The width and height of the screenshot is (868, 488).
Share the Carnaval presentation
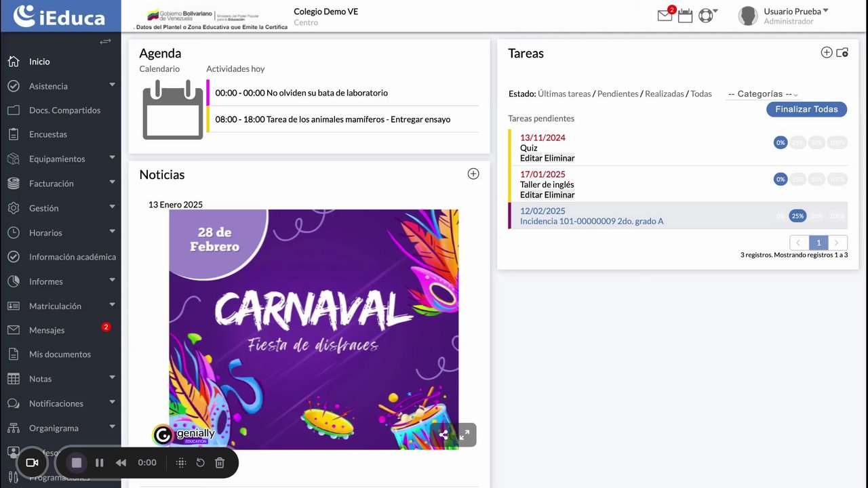click(x=443, y=435)
